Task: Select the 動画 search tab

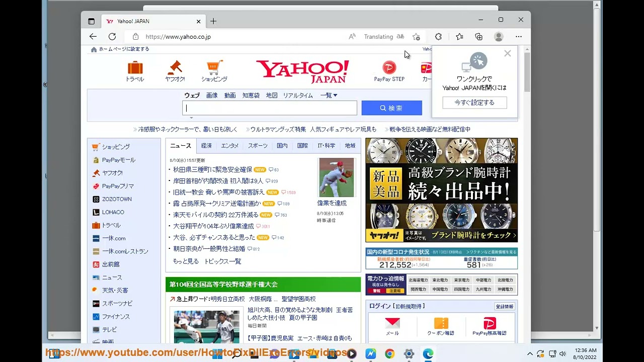Action: [230, 96]
